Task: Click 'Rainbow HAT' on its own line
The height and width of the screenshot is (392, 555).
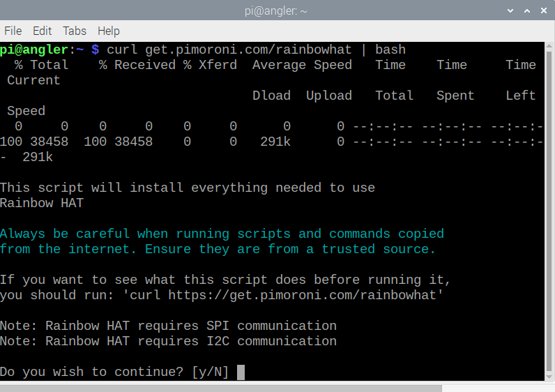Action: click(x=42, y=203)
